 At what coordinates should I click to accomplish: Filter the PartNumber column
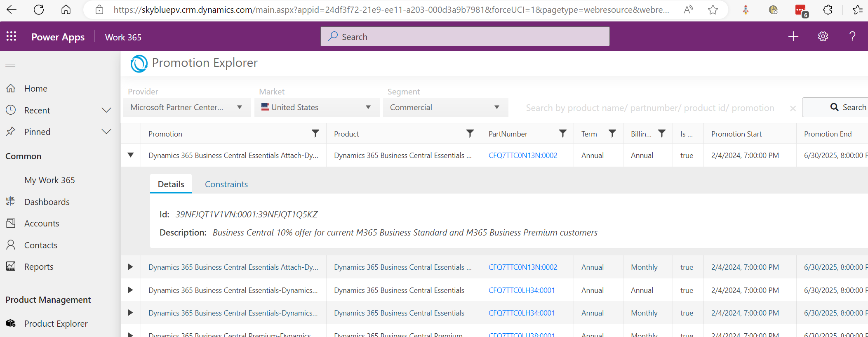[x=563, y=133]
